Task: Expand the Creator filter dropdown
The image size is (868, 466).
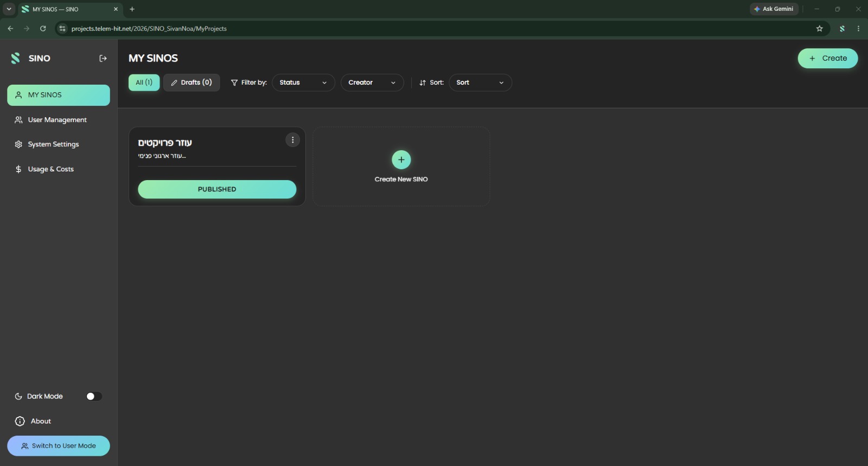Action: tap(372, 82)
